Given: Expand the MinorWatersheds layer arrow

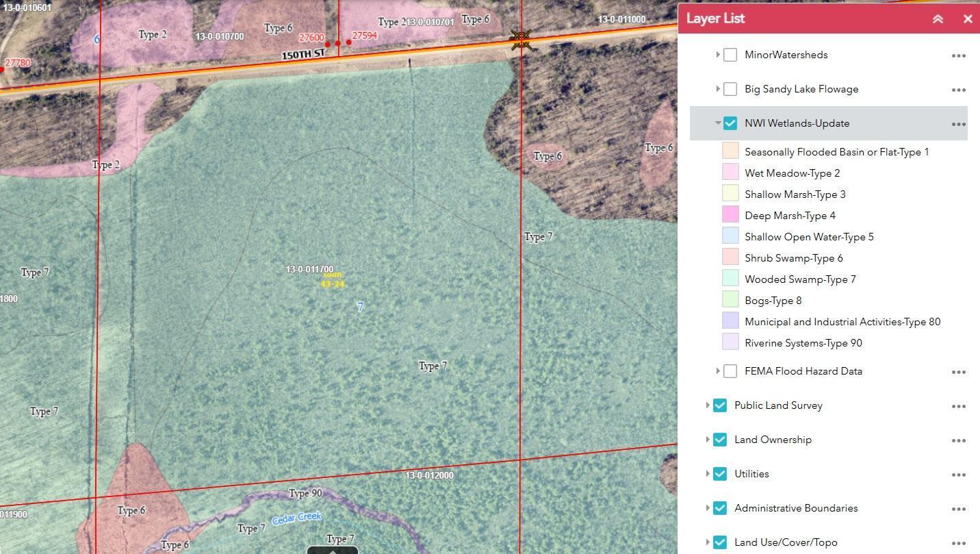Looking at the screenshot, I should 717,55.
